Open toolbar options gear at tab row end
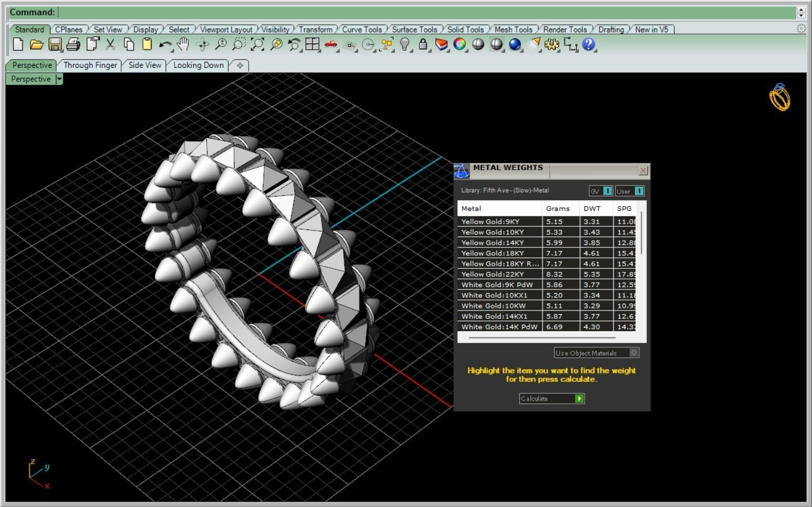The width and height of the screenshot is (812, 507). pos(801,29)
